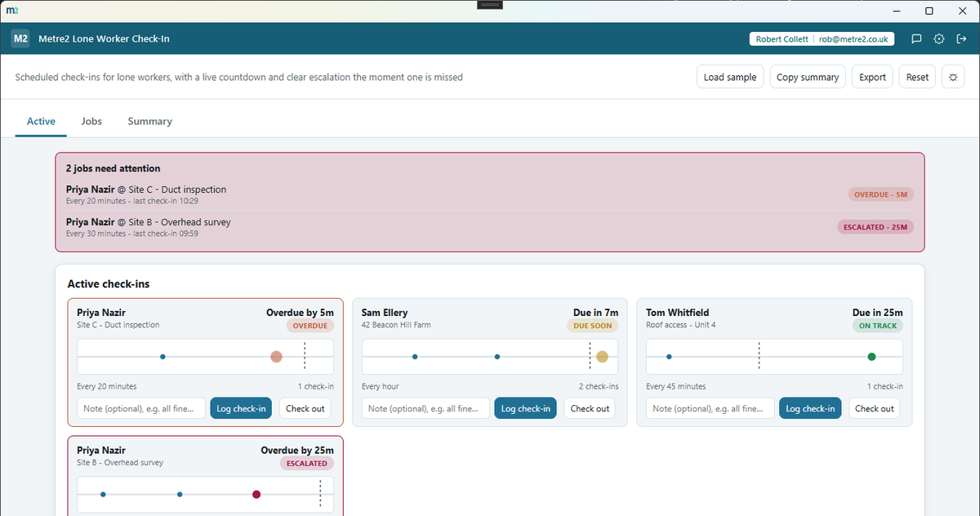The height and width of the screenshot is (516, 980).
Task: Click 'Every 45 minutes' on Tom Whitfield card
Action: pos(675,386)
